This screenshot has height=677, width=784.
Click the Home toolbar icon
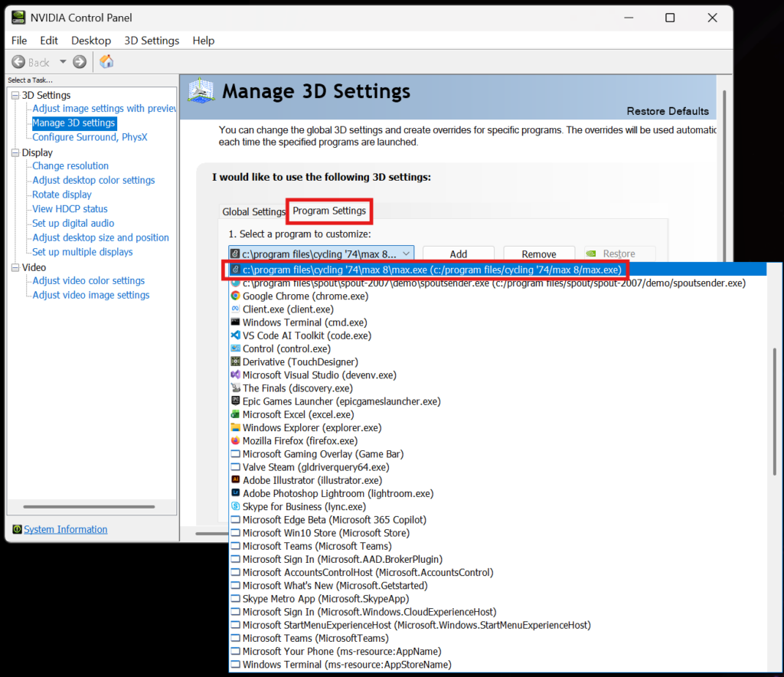[x=106, y=62]
